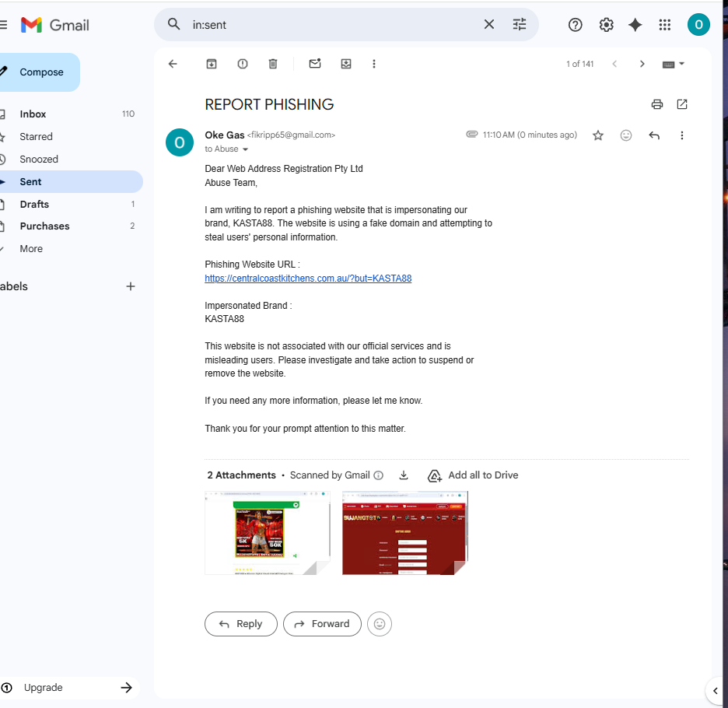Click the Forward button
728x708 pixels.
tap(322, 624)
